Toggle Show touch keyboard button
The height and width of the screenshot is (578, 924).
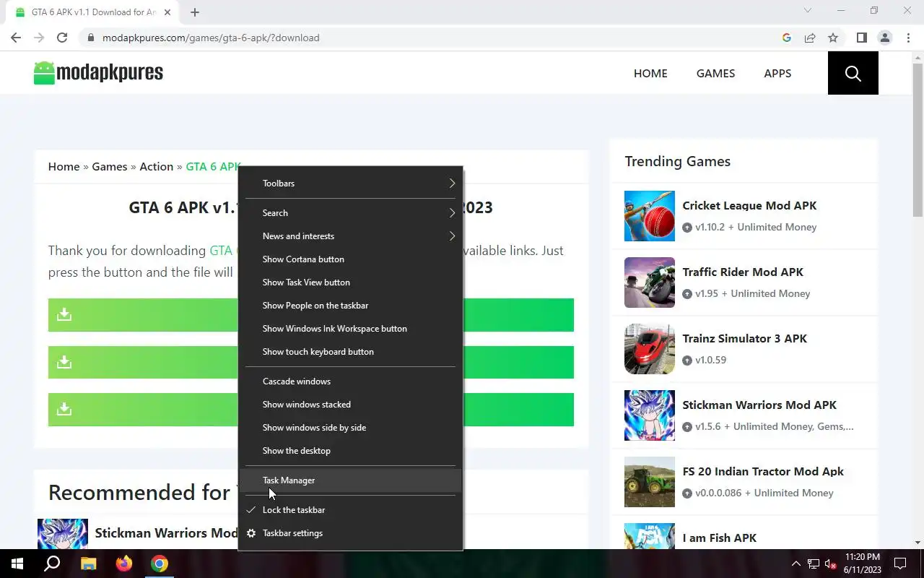[x=350, y=352]
